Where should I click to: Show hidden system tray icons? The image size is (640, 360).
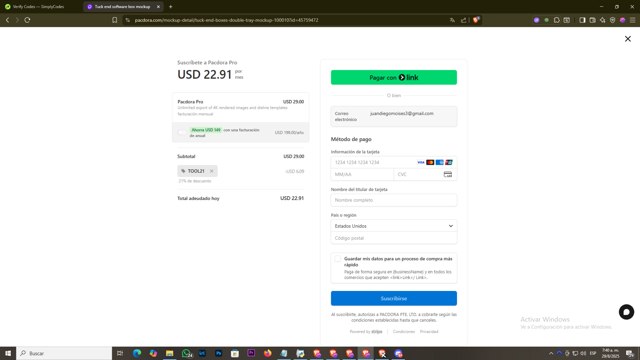551,353
